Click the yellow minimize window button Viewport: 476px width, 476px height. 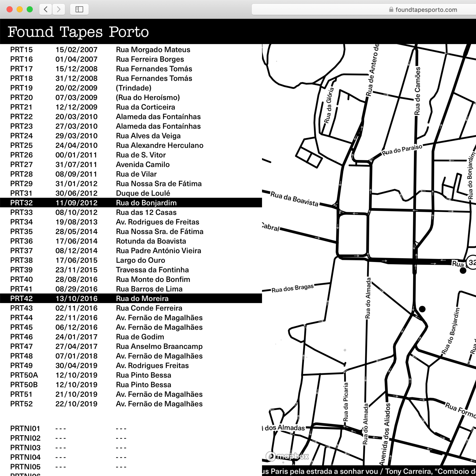coord(20,9)
